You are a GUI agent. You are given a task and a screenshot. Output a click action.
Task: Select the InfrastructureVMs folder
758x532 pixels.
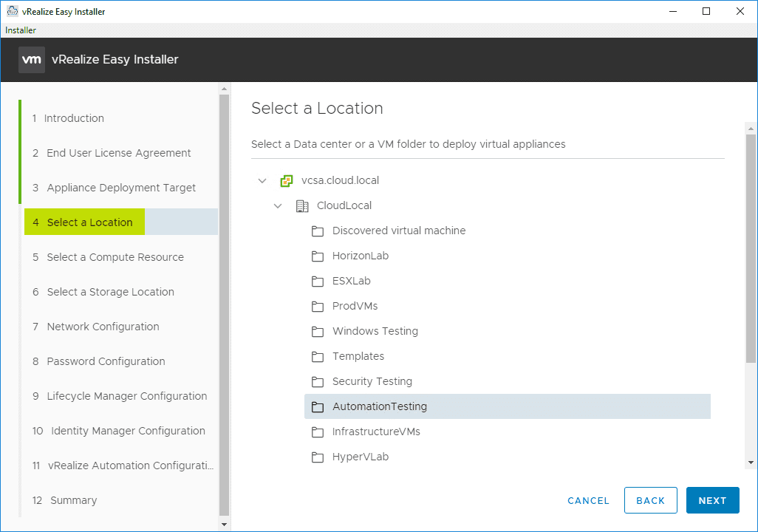pyautogui.click(x=376, y=432)
